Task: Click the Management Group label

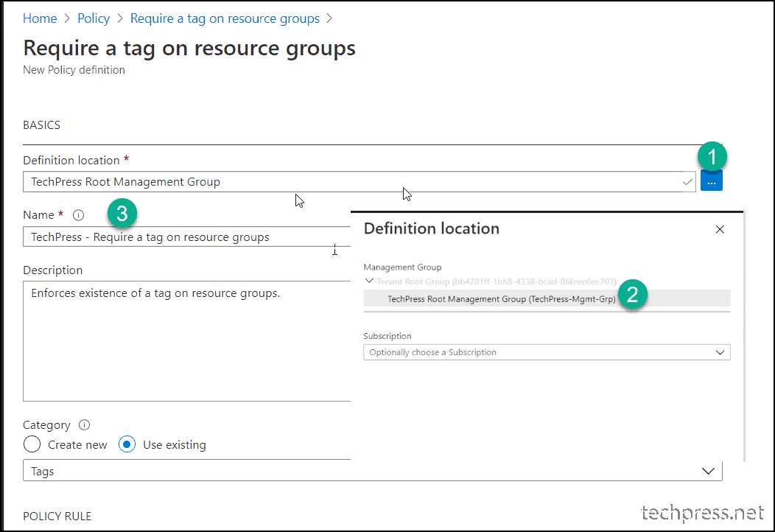Action: click(402, 267)
